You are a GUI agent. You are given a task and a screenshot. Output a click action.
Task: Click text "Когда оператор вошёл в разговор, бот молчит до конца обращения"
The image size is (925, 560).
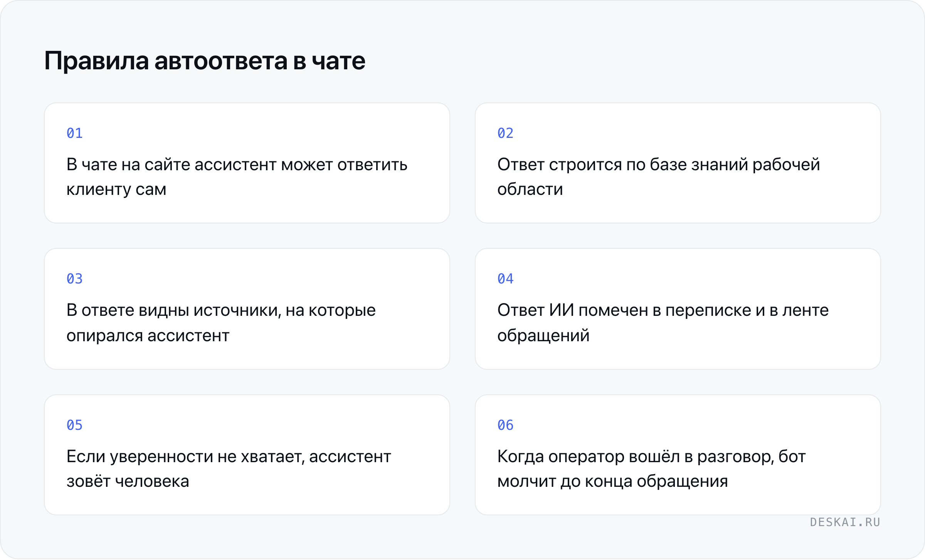651,469
